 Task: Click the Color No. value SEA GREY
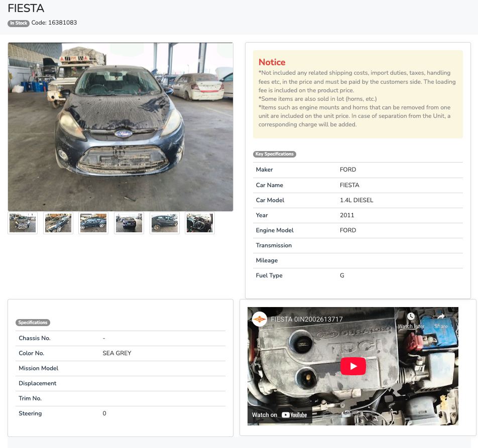117,353
